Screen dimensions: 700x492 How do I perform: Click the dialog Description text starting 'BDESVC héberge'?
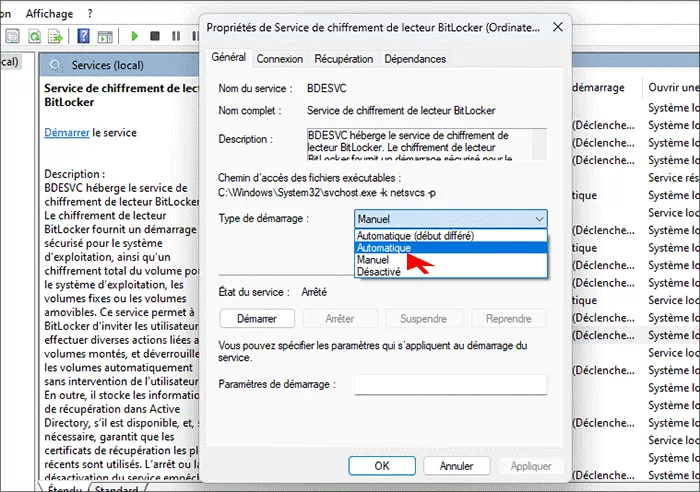click(419, 144)
